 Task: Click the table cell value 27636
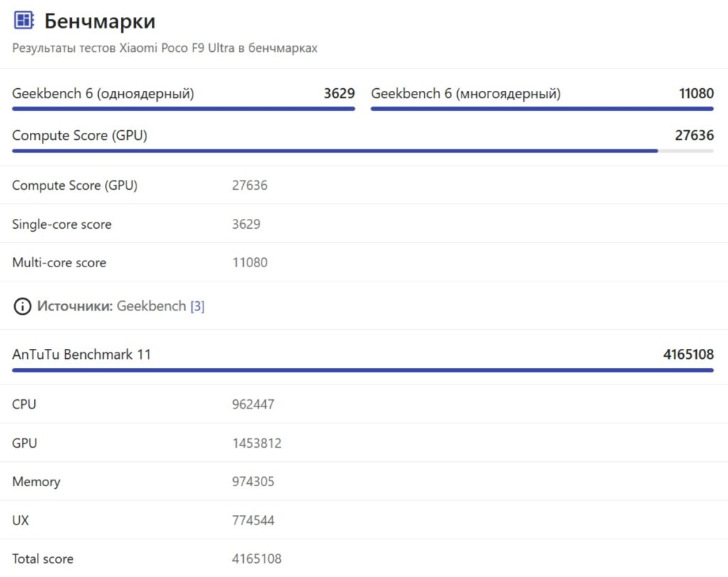tap(250, 185)
